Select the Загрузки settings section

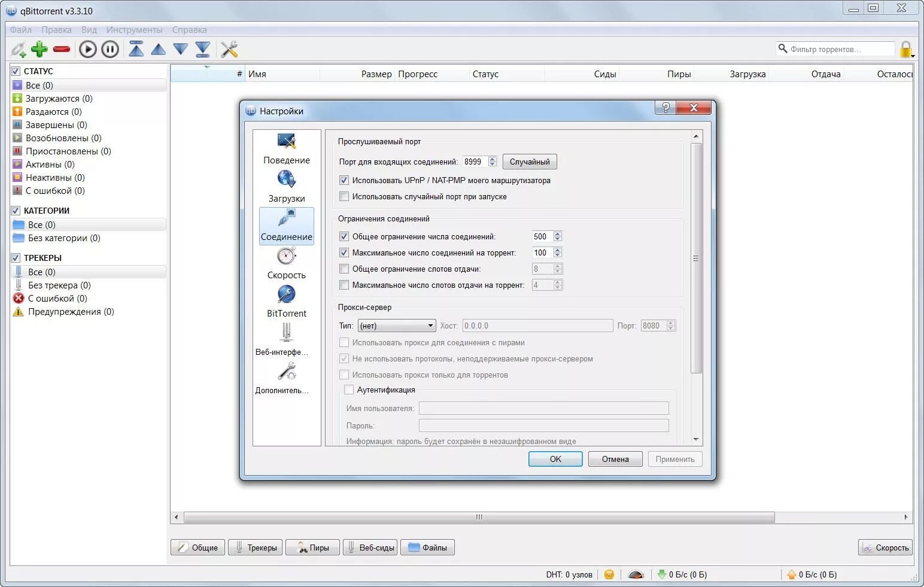click(x=287, y=187)
